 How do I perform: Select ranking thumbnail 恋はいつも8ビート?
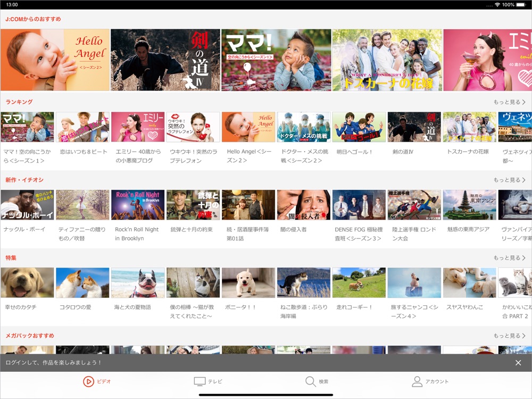pyautogui.click(x=82, y=127)
